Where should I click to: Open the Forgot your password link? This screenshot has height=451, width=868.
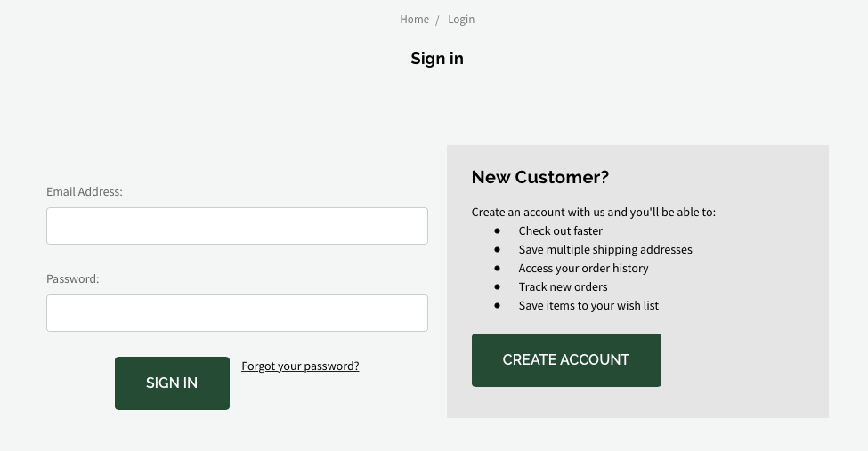coord(300,366)
